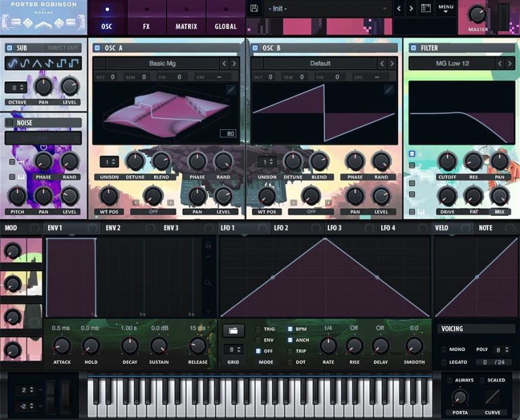520x420 pixels.
Task: Select the sine wave shape in SUB
Action: point(13,64)
